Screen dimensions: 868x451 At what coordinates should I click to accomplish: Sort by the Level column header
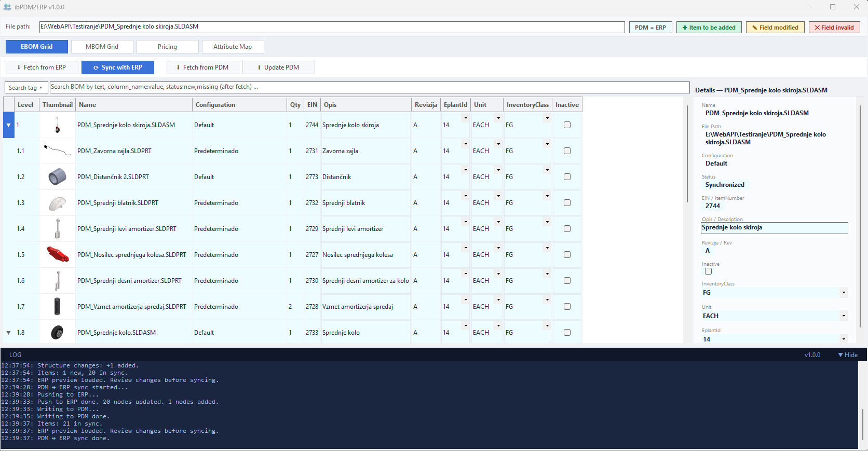[x=25, y=105]
